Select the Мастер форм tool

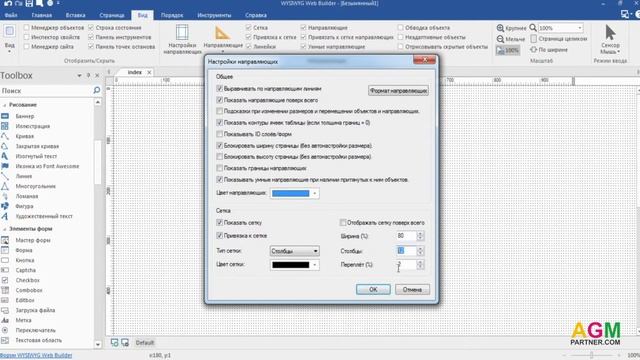click(x=34, y=240)
